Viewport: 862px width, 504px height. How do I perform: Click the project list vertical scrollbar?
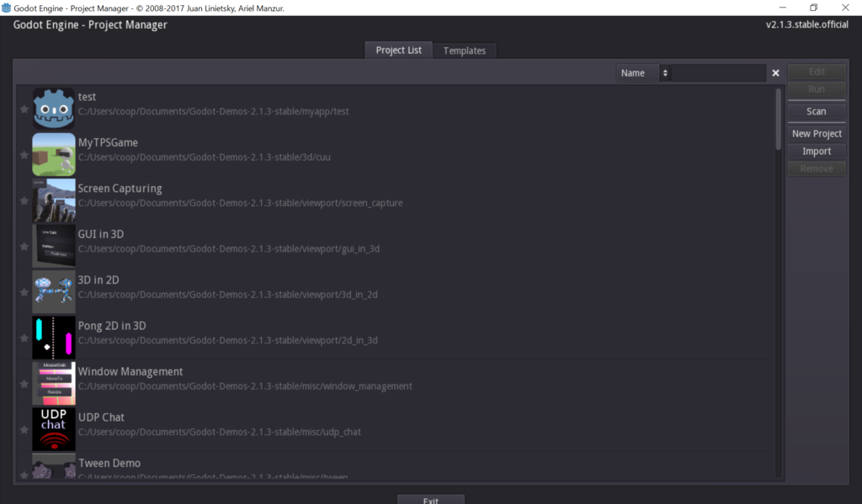pos(779,283)
